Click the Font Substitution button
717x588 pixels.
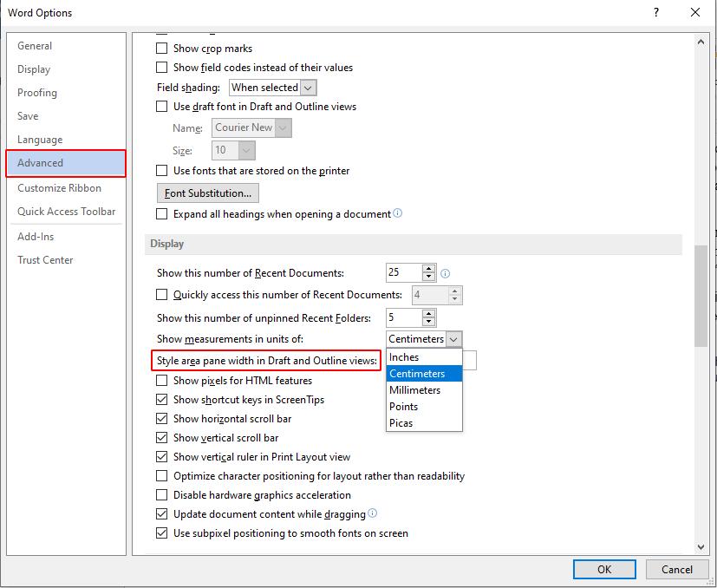[x=207, y=193]
